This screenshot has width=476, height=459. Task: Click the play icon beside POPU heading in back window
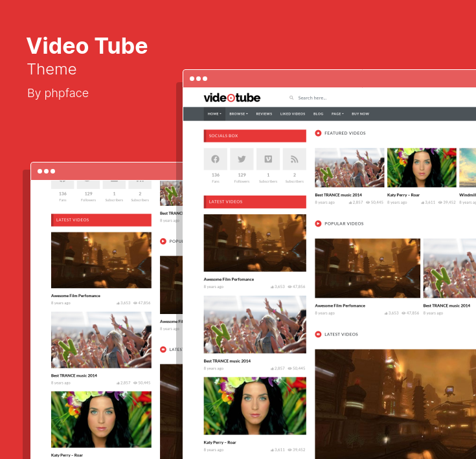(x=163, y=241)
